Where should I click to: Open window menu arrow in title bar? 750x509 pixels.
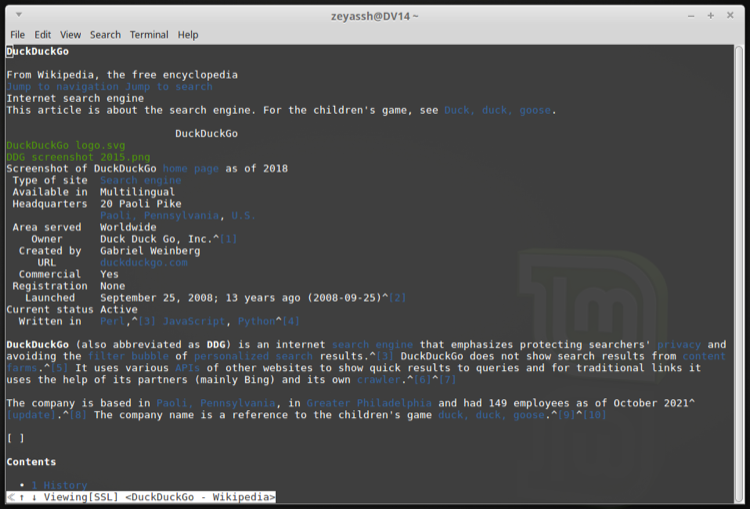coord(19,15)
